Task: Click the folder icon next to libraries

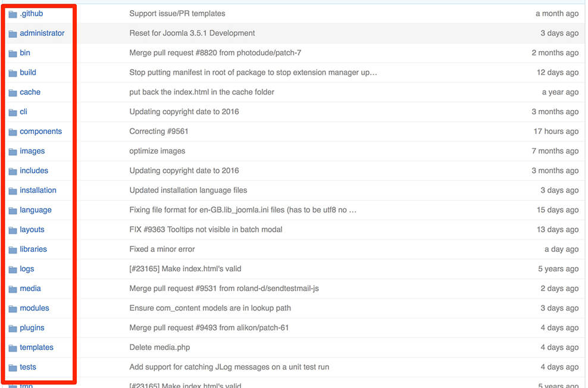Action: click(12, 249)
